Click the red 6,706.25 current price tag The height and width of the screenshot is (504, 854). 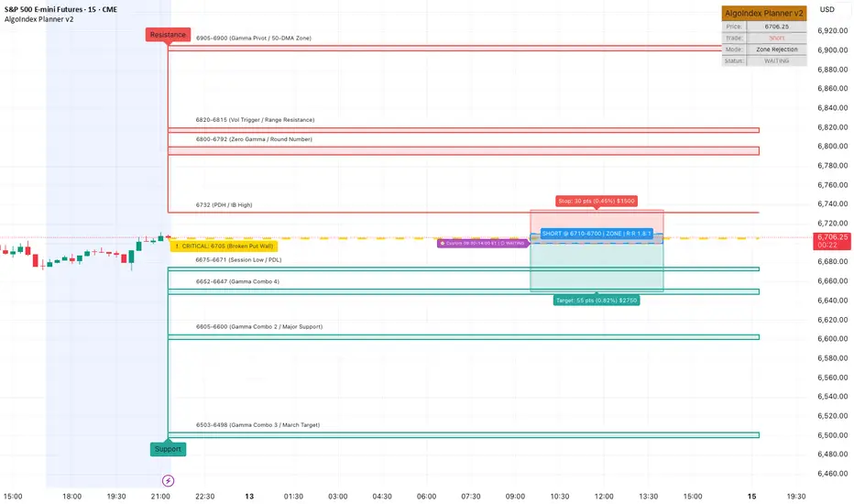click(x=832, y=241)
